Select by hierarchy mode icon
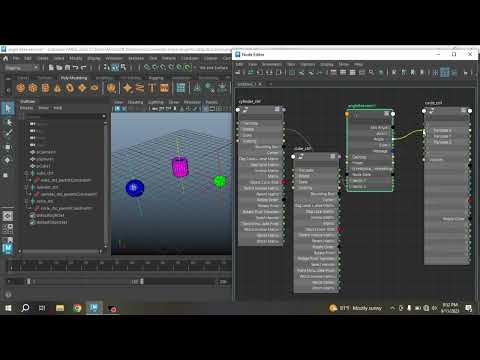Image resolution: width=480 pixels, height=360 pixels. point(107,68)
